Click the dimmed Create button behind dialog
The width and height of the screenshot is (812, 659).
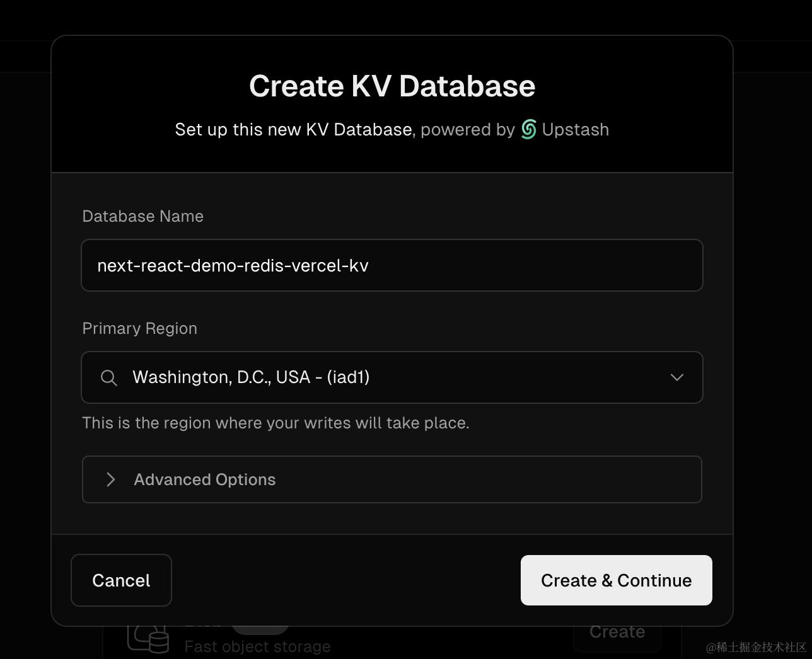(617, 633)
